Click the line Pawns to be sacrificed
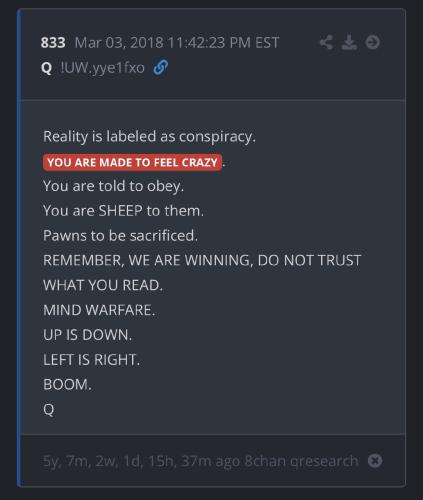The image size is (423, 500). pos(120,236)
